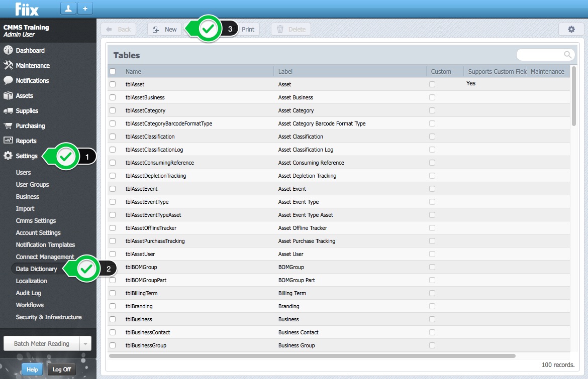Check the row checkbox for tblAsset

click(x=113, y=84)
